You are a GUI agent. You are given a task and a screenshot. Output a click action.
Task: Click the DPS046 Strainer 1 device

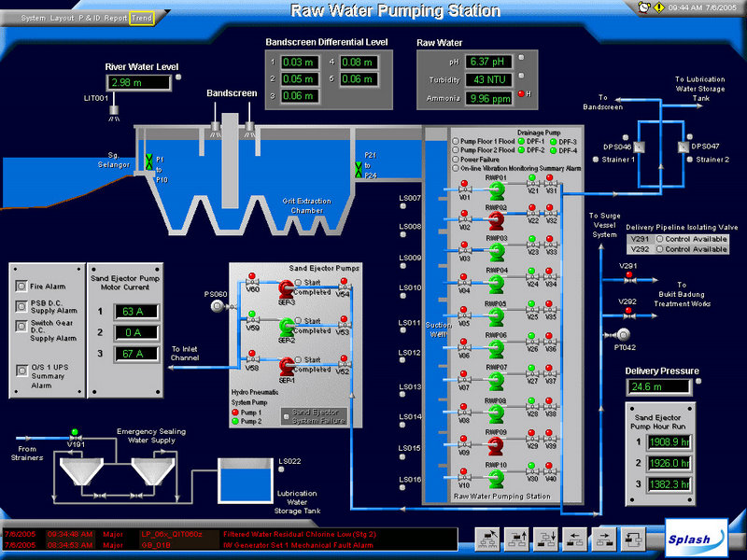coord(639,147)
